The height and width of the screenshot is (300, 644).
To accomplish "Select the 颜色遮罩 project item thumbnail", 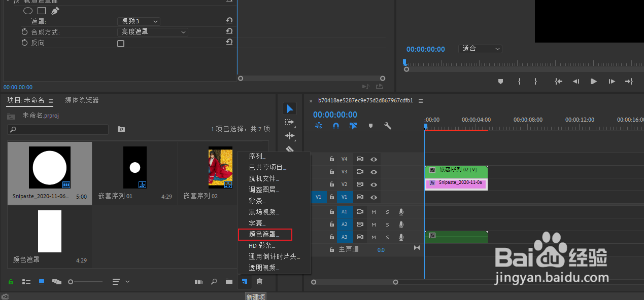I will coord(50,231).
